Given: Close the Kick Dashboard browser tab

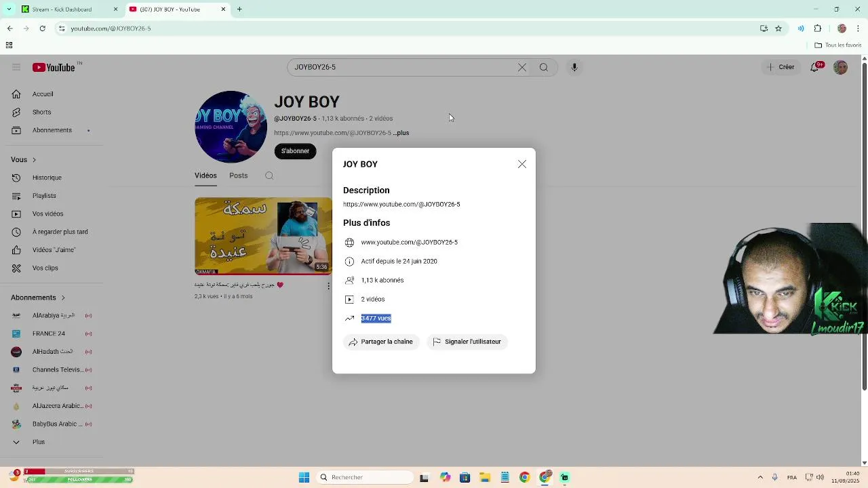Looking at the screenshot, I should pos(115,9).
